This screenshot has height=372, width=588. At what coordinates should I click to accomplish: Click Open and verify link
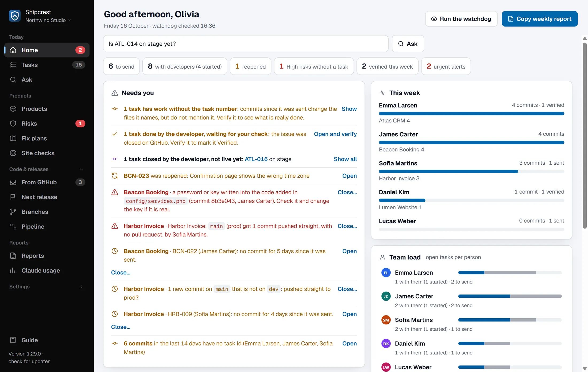[335, 134]
